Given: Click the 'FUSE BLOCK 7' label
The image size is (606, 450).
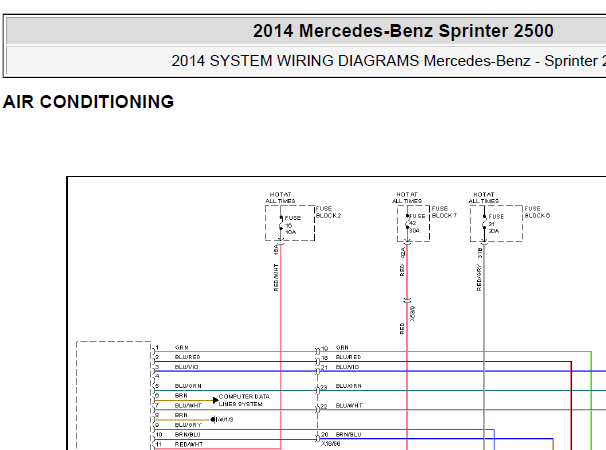Looking at the screenshot, I should pyautogui.click(x=444, y=212).
